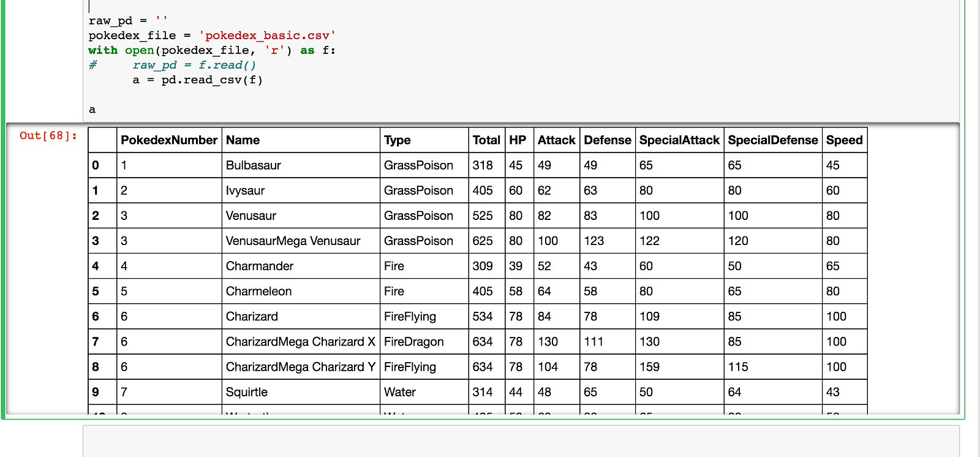Screen dimensions: 980x457
Task: Click the commented line "raw_pd = f.read()"
Action: point(194,65)
